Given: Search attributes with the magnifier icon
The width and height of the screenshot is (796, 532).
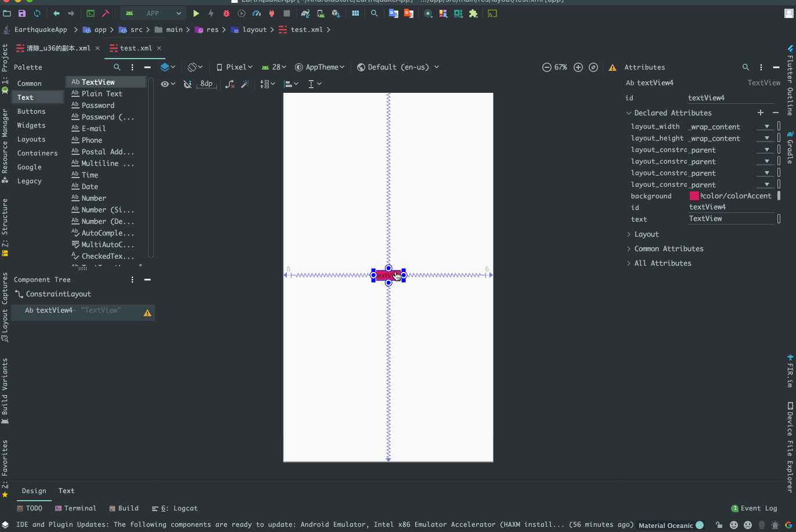Looking at the screenshot, I should [746, 67].
